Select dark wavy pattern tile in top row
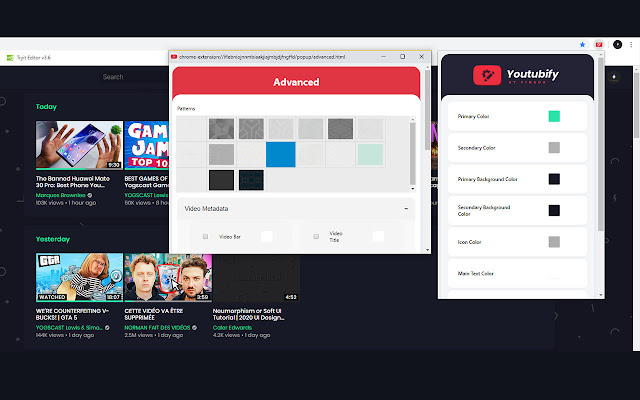 tap(340, 129)
